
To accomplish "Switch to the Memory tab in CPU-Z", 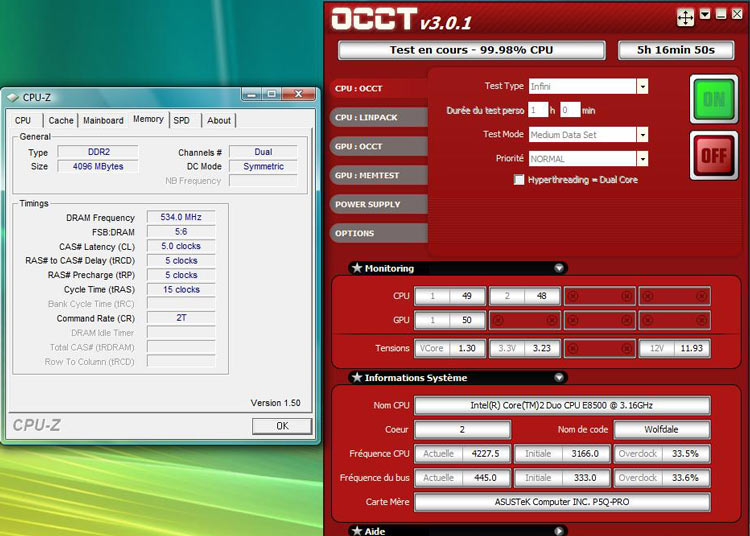I will 148,119.
